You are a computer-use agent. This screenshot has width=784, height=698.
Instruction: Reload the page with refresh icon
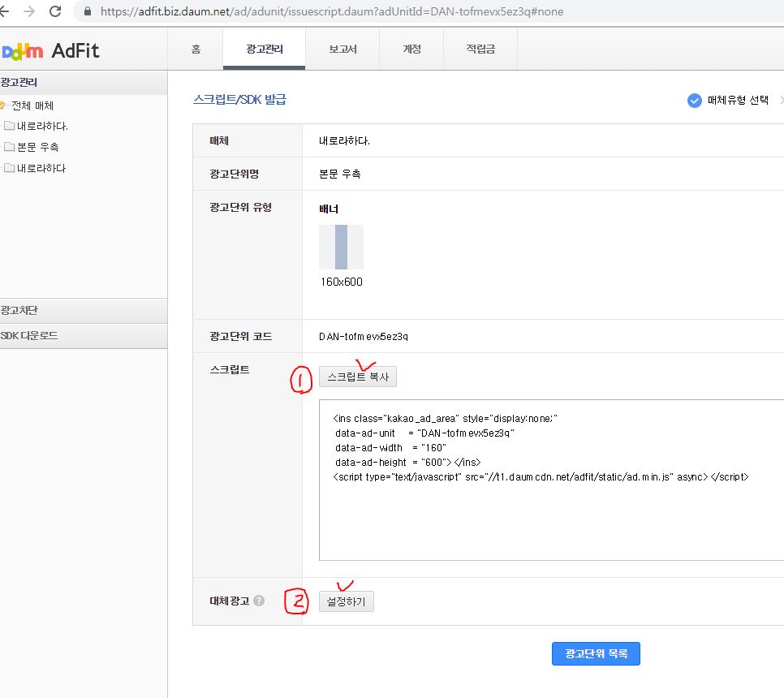55,11
